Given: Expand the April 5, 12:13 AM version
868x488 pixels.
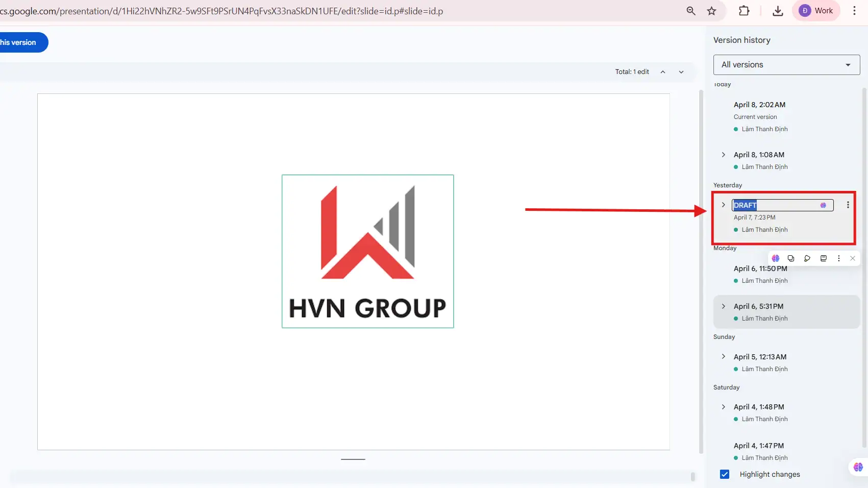Looking at the screenshot, I should coord(723,356).
